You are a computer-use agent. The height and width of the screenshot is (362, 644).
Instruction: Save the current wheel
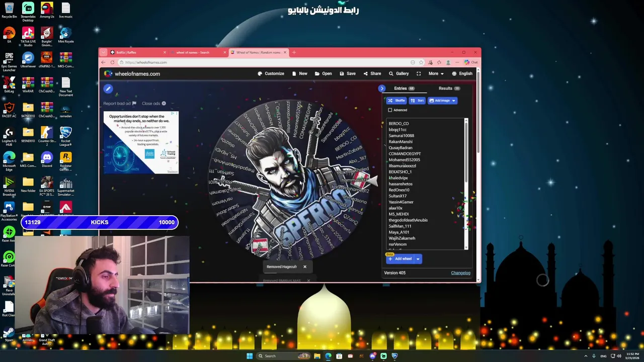point(348,73)
